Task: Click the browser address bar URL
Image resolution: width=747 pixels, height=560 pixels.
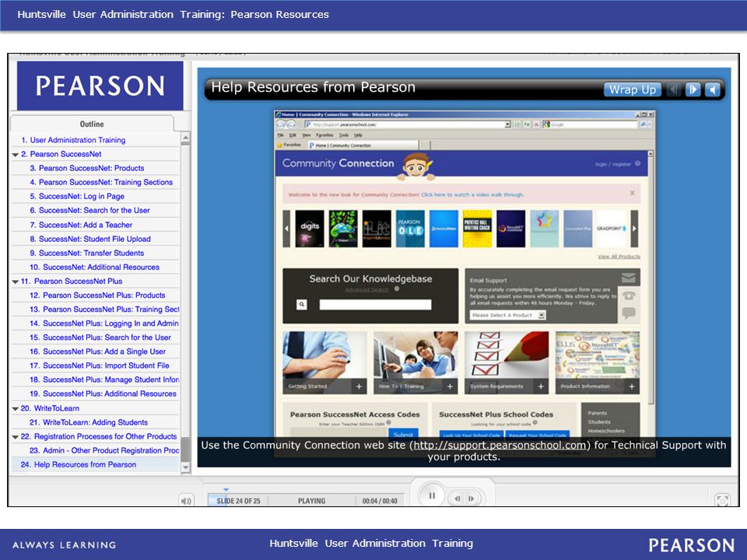Action: 405,124
